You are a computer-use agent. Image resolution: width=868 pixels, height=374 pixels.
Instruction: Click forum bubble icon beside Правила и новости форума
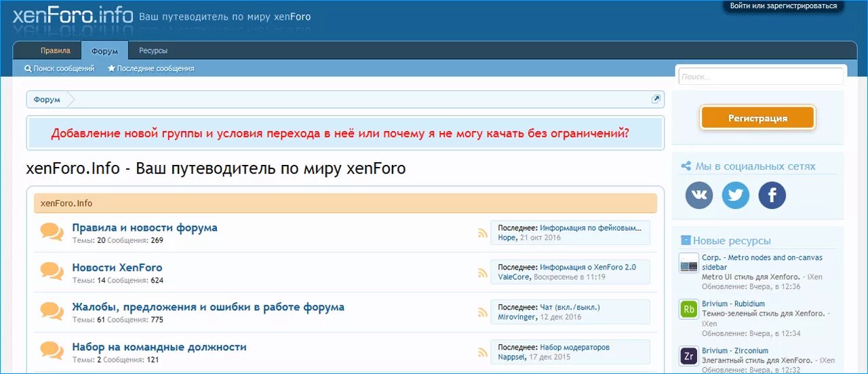tap(52, 232)
